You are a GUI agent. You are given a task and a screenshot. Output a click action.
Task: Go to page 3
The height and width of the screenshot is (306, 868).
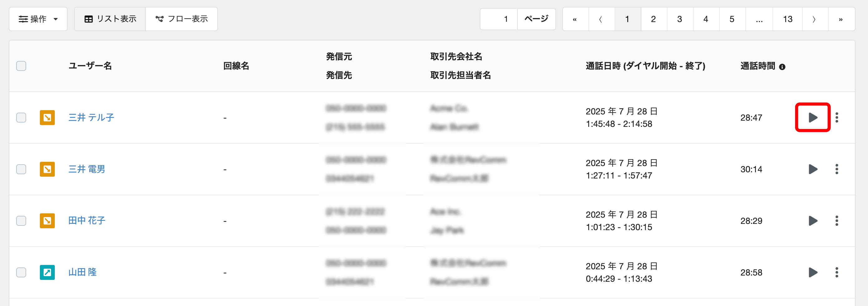[x=680, y=19]
